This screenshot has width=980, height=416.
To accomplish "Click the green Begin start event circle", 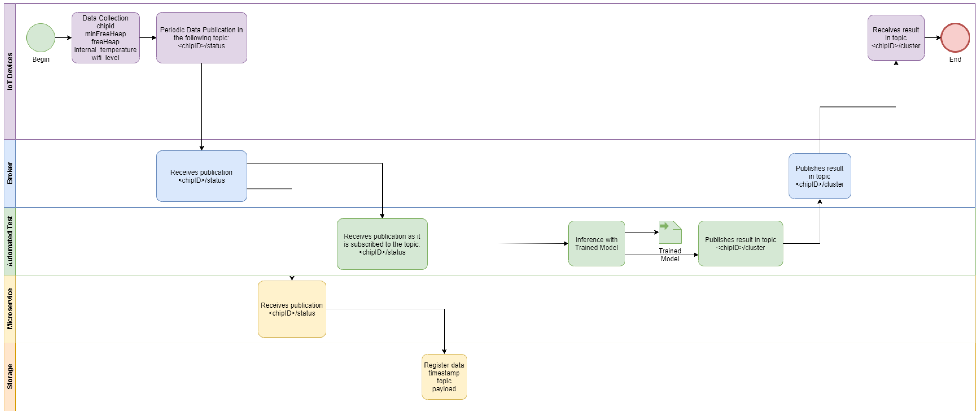I will [x=41, y=38].
